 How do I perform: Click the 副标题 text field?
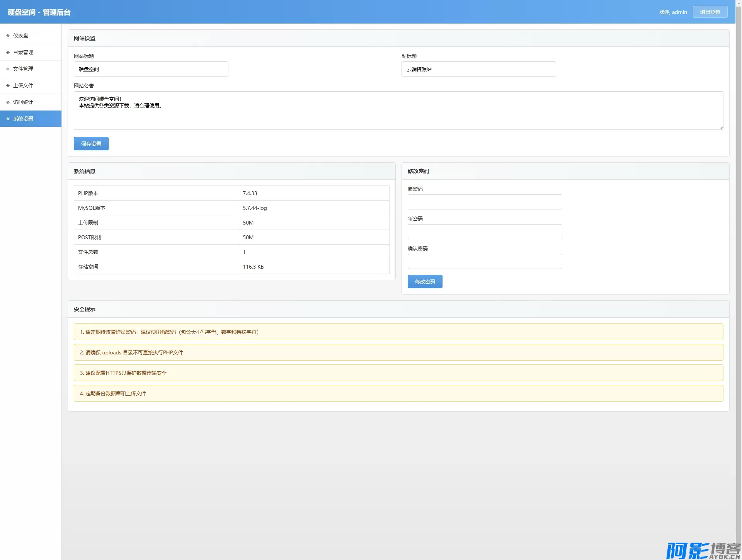[478, 69]
